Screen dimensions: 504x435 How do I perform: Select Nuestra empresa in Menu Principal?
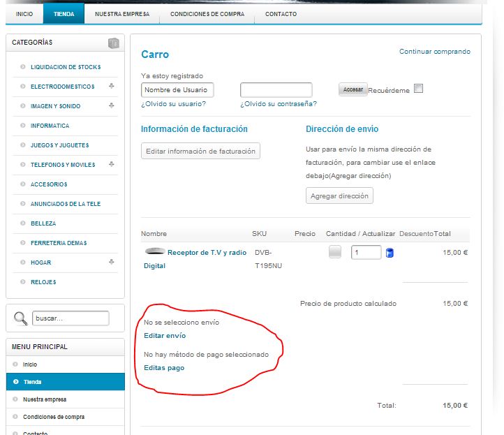65,399
